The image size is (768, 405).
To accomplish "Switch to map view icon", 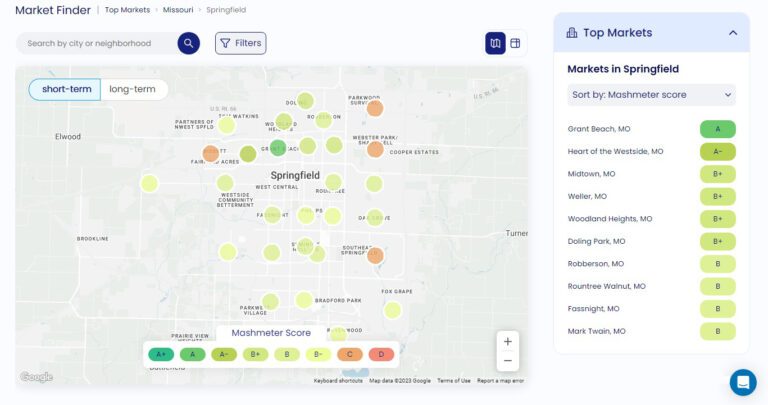I will (495, 43).
